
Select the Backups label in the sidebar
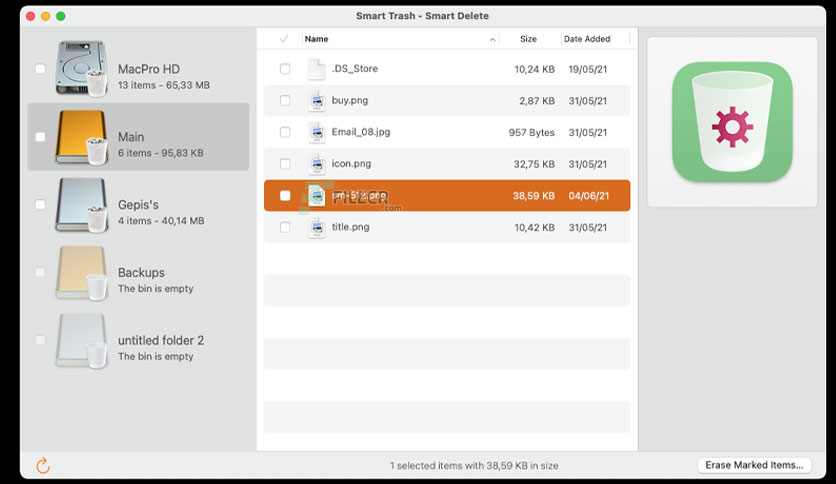tap(141, 272)
